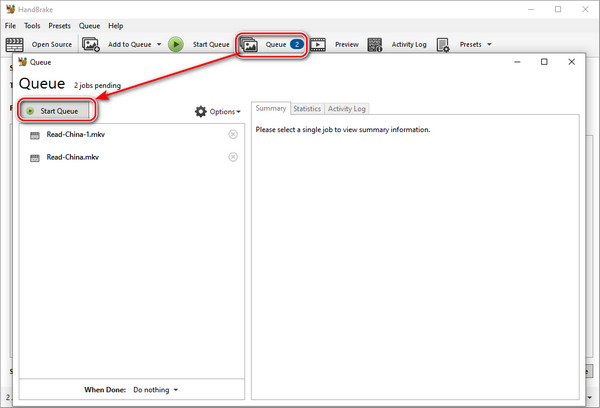Click the large Queue heading
This screenshot has height=408, width=600.
pyautogui.click(x=42, y=83)
